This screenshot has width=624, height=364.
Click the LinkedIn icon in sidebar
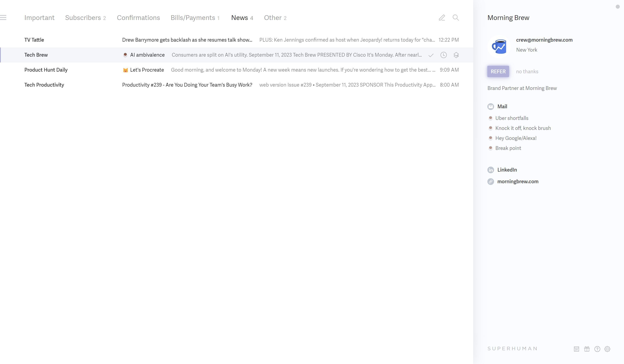pyautogui.click(x=490, y=170)
